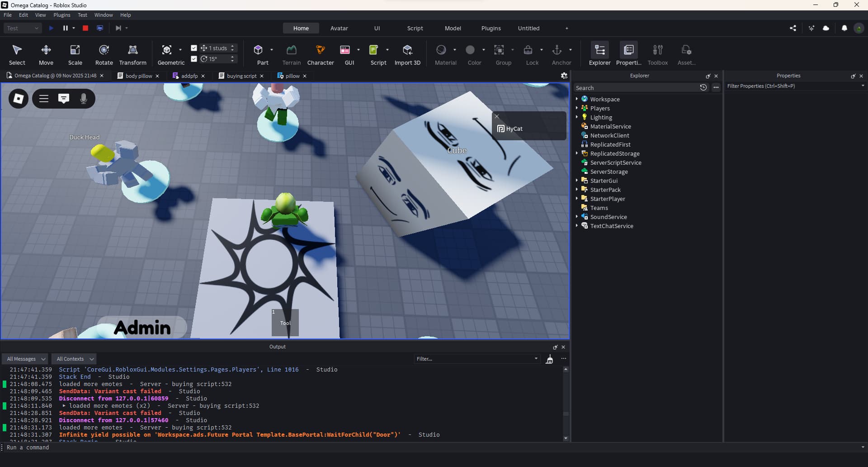Expand the ReplicatedStorage node

(x=577, y=153)
